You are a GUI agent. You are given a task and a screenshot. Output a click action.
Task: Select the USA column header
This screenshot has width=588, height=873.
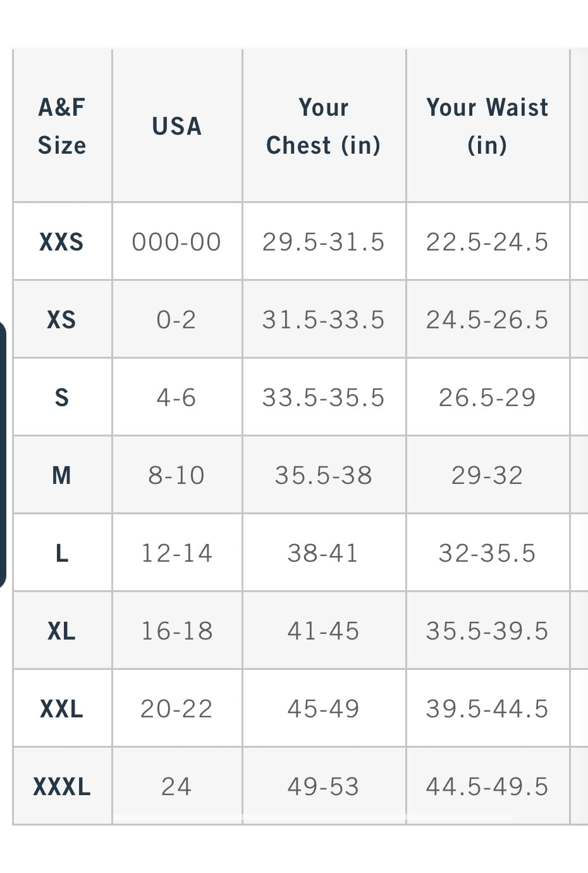click(x=176, y=126)
